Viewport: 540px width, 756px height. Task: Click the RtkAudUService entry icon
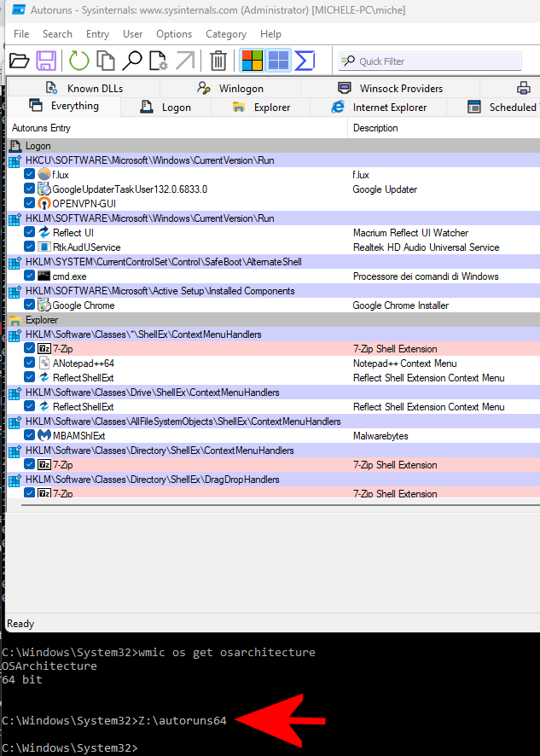pos(44,247)
